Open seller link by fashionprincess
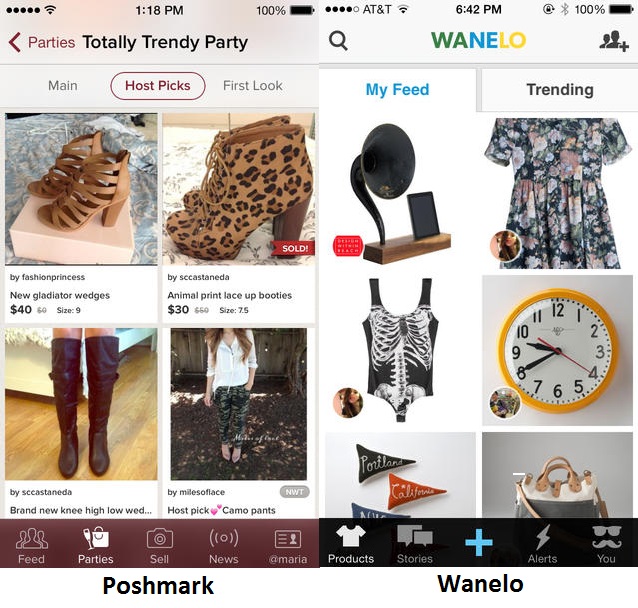 coord(48,277)
